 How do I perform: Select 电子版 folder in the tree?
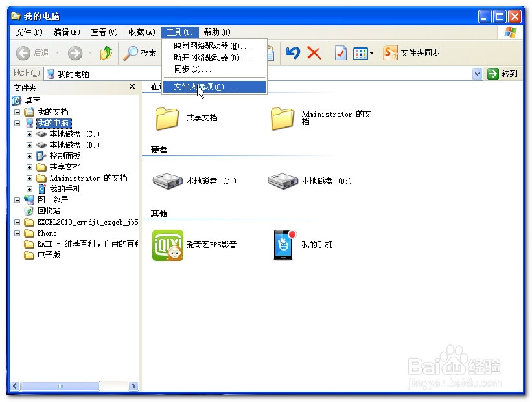tap(49, 255)
